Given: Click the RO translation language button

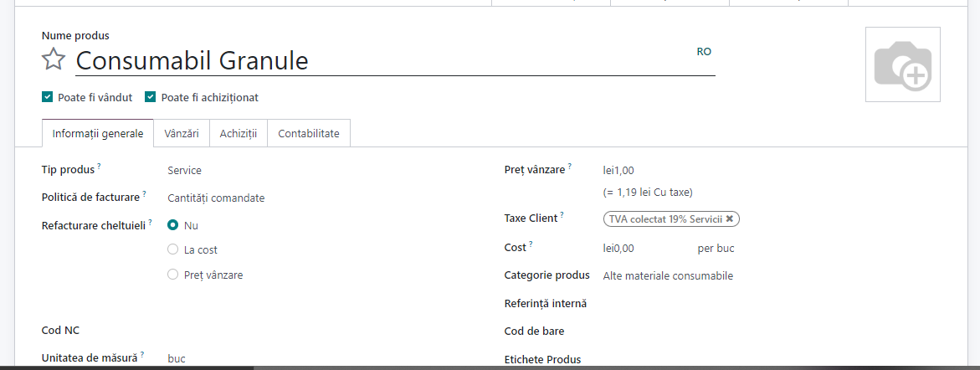Looking at the screenshot, I should (x=704, y=52).
